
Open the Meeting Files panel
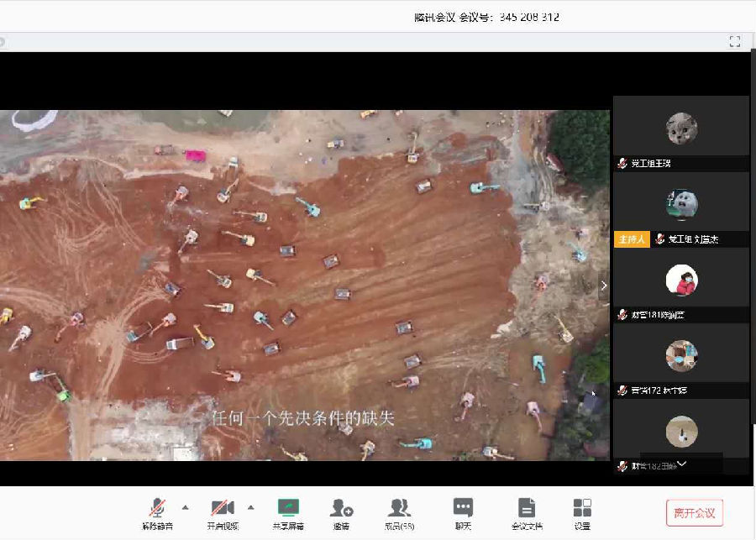coord(527,508)
